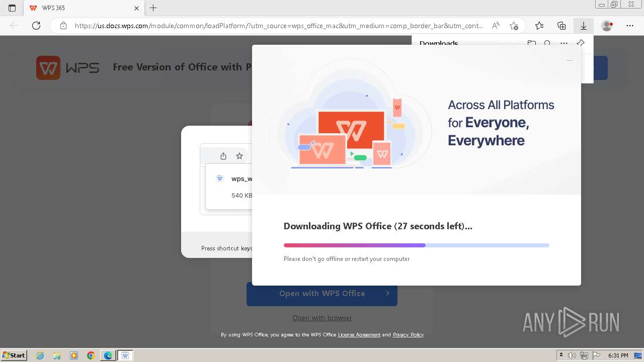Pin the Downloads panel
Image resolution: width=644 pixels, height=362 pixels.
click(x=581, y=43)
